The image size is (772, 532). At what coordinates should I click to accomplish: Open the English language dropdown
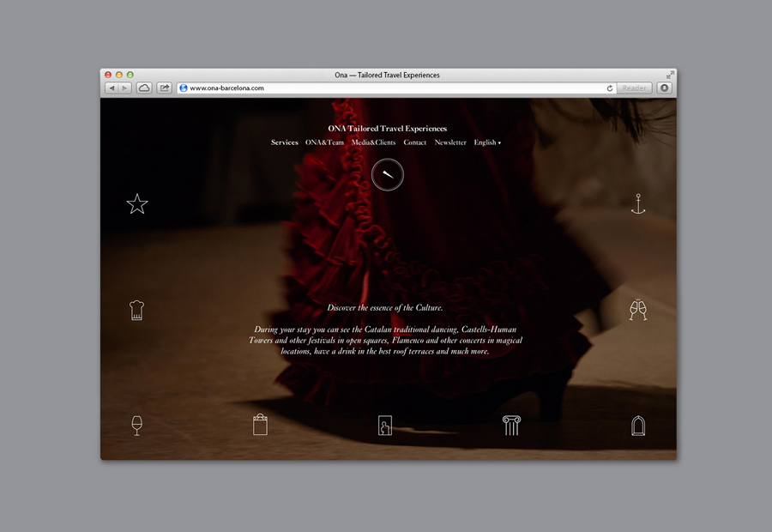pos(487,142)
